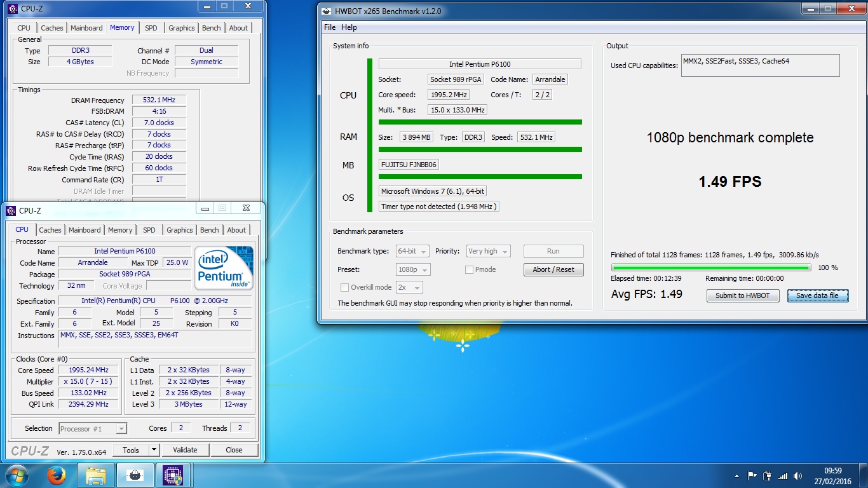868x488 pixels.
Task: Click the Save data file button
Action: (818, 295)
